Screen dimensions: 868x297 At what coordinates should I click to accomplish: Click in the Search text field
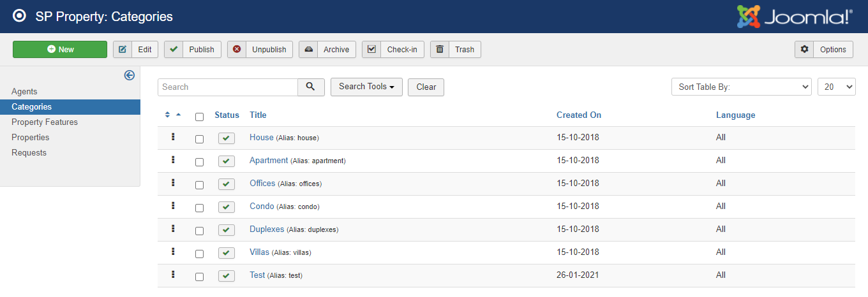[227, 87]
